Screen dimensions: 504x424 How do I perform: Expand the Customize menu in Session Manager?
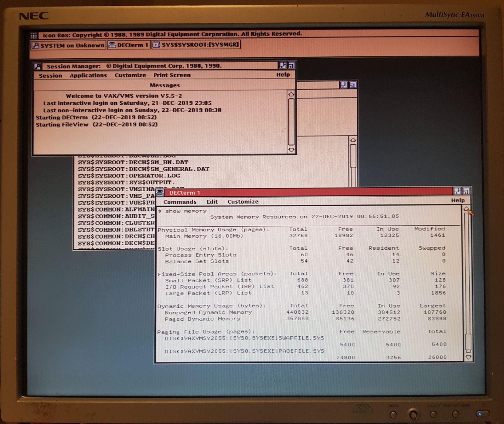point(130,75)
